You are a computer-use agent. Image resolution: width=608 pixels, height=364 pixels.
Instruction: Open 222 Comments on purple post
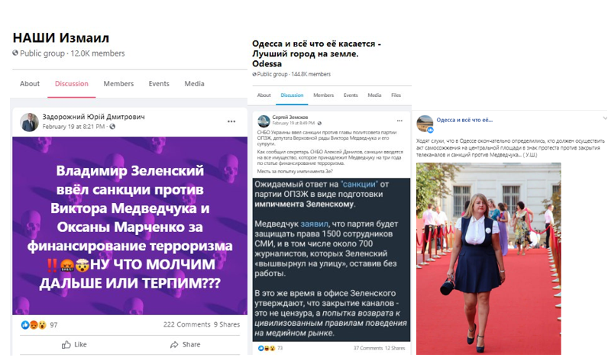click(186, 324)
